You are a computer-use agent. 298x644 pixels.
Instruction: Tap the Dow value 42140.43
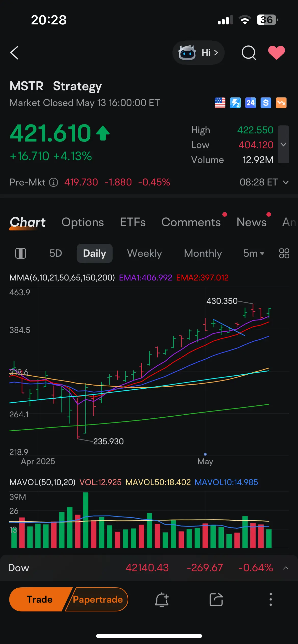[x=147, y=568]
